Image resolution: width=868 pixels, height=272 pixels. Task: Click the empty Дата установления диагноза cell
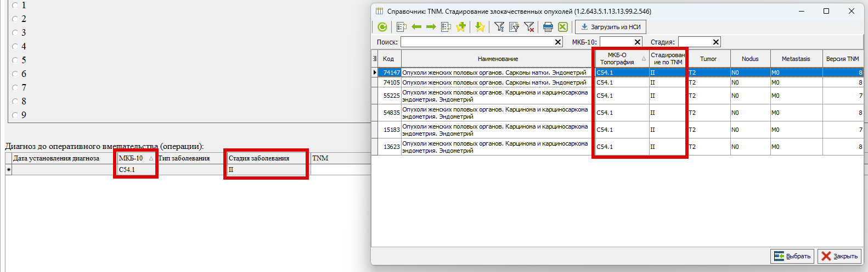64,170
